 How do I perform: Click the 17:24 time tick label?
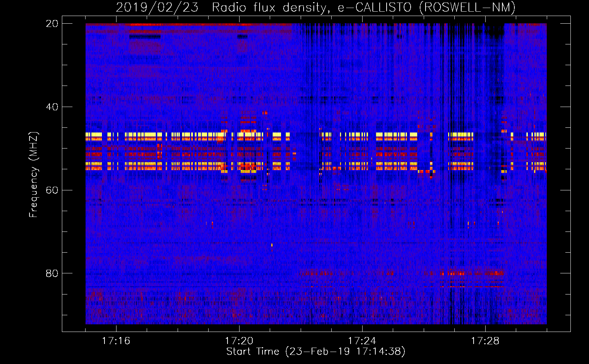click(x=362, y=341)
